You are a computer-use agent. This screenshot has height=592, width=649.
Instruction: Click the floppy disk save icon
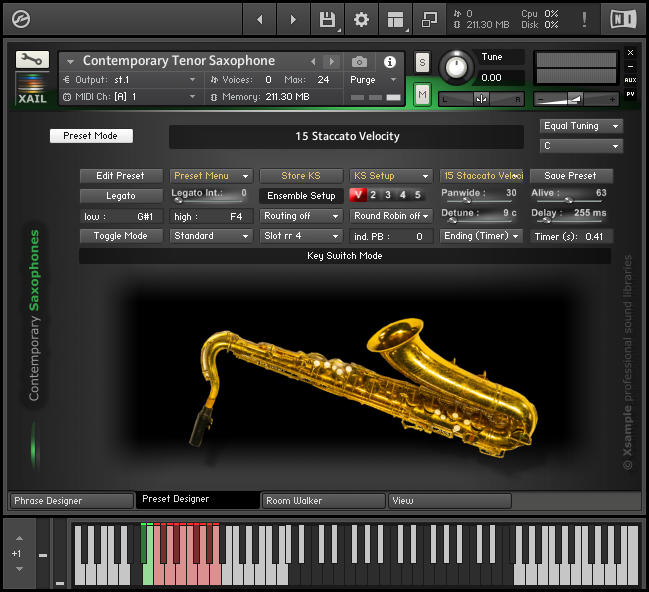327,19
